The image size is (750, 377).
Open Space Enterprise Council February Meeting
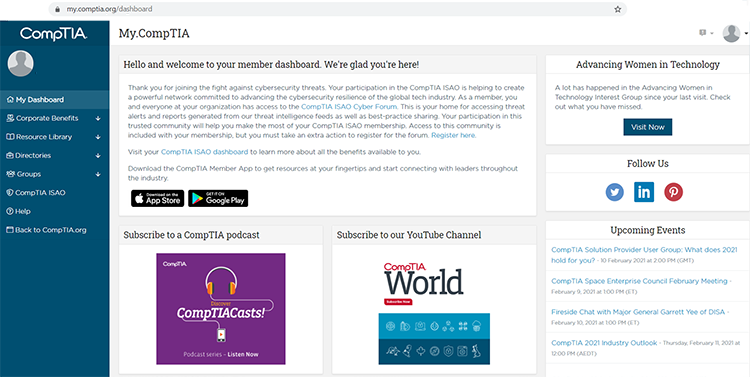tap(639, 281)
